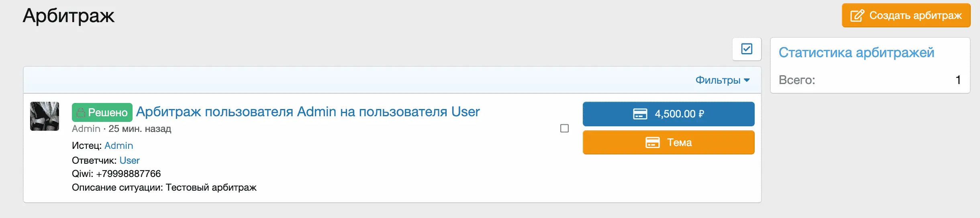Click the pencil icon on Создать арбитраж

tap(857, 16)
